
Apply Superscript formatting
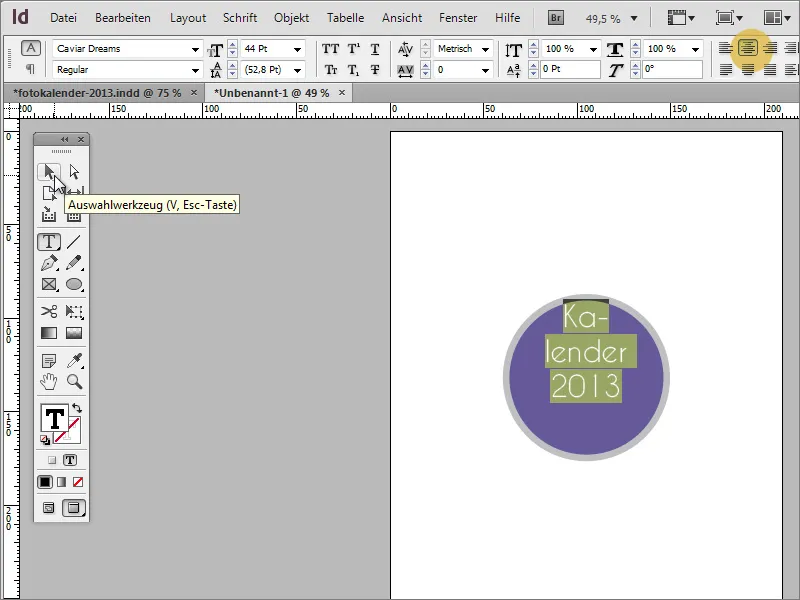(x=353, y=49)
